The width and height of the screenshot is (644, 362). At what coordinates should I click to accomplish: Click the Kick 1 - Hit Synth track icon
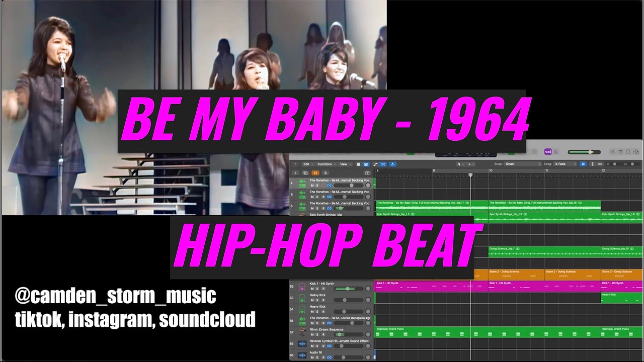(302, 287)
